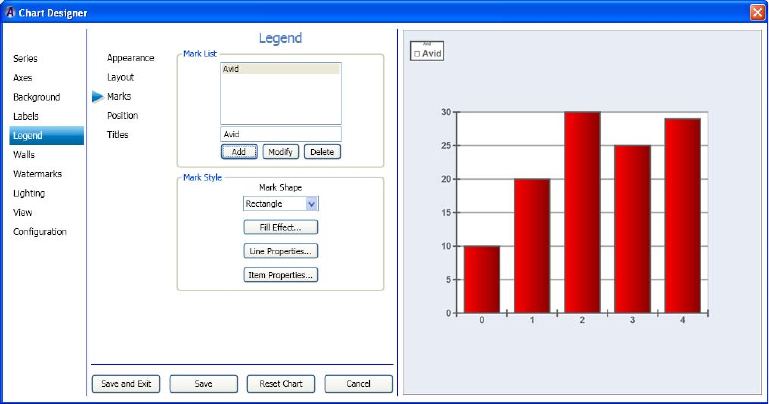Click the tallest bar at category 2
769x404 pixels.
[x=582, y=212]
